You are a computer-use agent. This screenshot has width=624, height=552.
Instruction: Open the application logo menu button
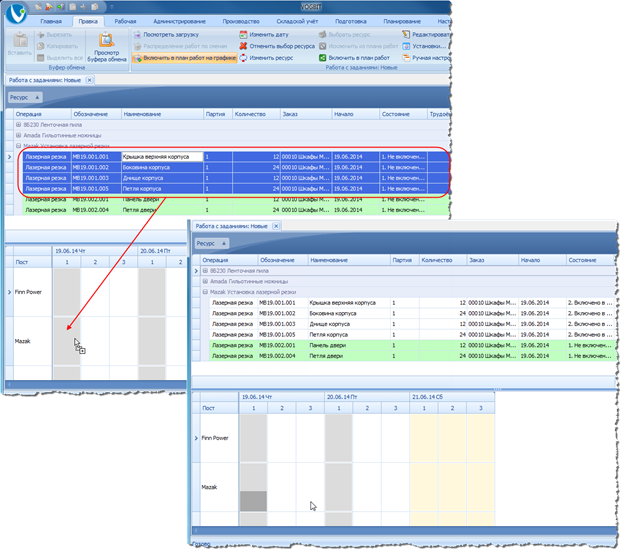click(18, 13)
